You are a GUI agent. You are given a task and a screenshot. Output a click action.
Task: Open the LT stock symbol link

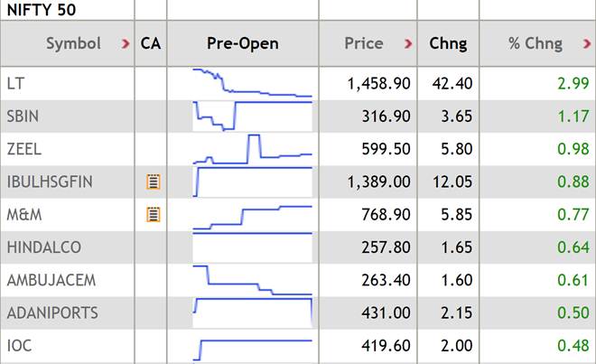[14, 83]
